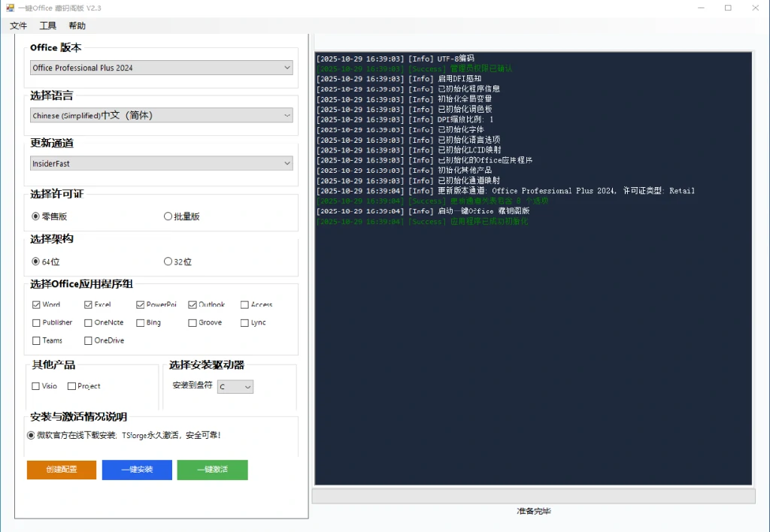Viewport: 770px width, 532px height.
Task: Click the orange 创建配置 button
Action: click(61, 470)
